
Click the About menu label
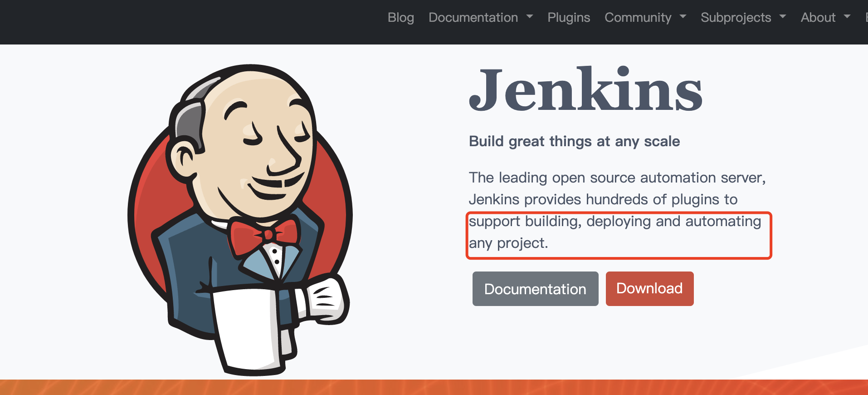point(818,18)
